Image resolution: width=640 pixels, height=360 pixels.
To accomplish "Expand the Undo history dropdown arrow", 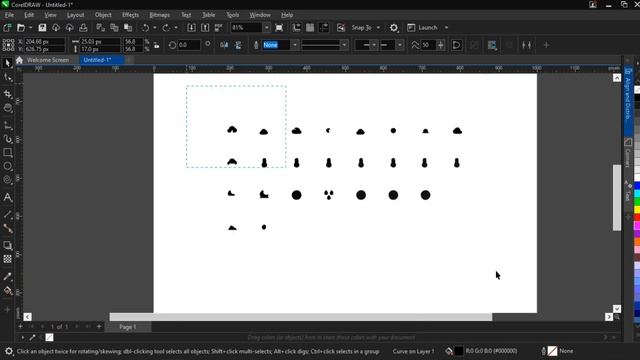I will pyautogui.click(x=155, y=28).
